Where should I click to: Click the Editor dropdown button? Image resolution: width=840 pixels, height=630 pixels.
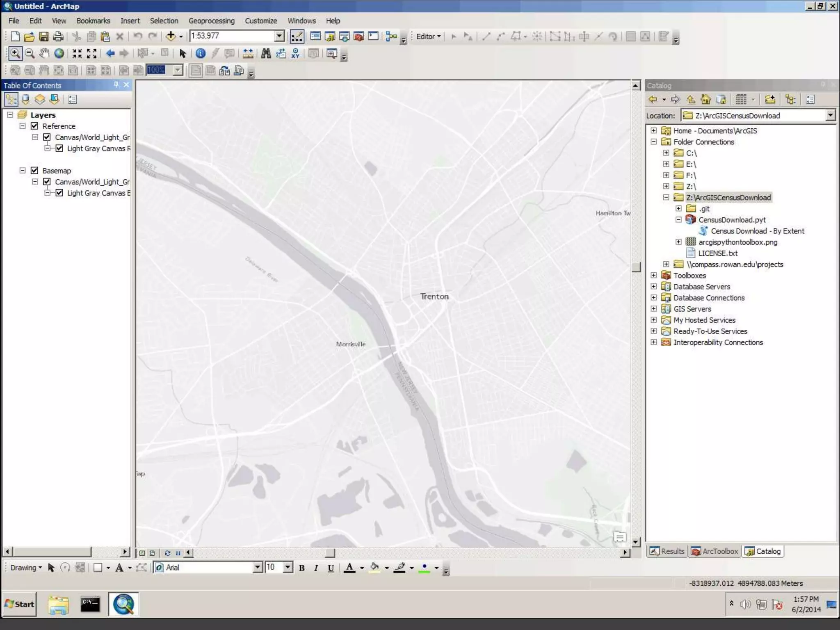pyautogui.click(x=428, y=36)
